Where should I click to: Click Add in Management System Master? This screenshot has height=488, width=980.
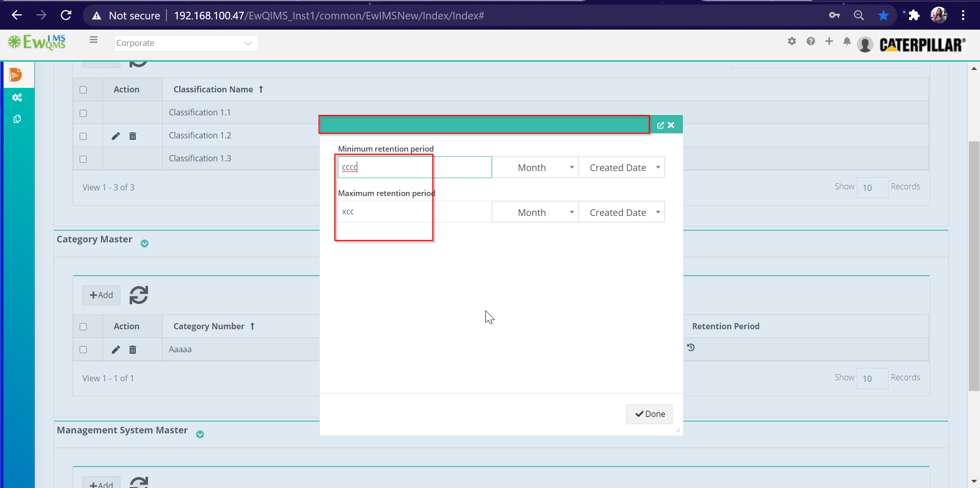click(x=101, y=483)
